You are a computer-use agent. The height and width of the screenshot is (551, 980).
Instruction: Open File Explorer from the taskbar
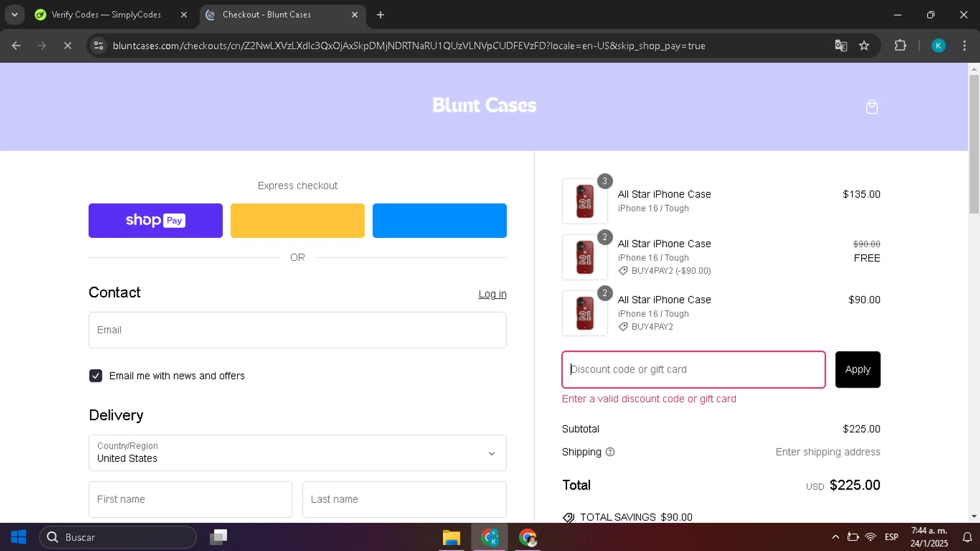[451, 537]
